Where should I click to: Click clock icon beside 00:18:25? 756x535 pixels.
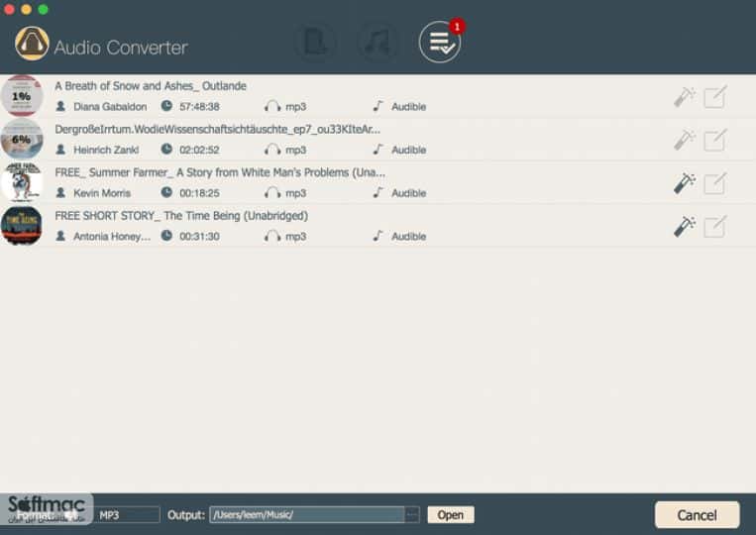click(166, 192)
